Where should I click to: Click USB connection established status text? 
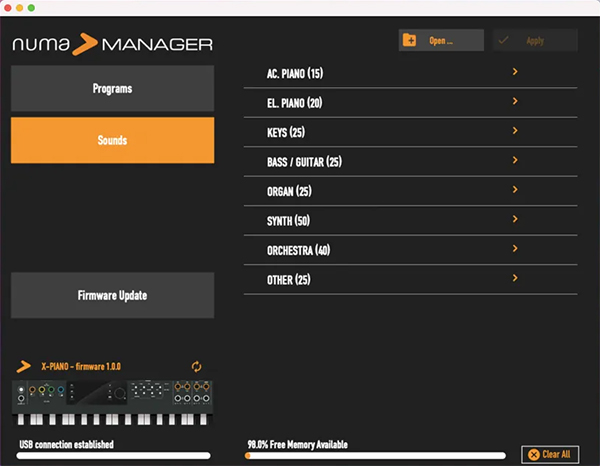coord(67,444)
